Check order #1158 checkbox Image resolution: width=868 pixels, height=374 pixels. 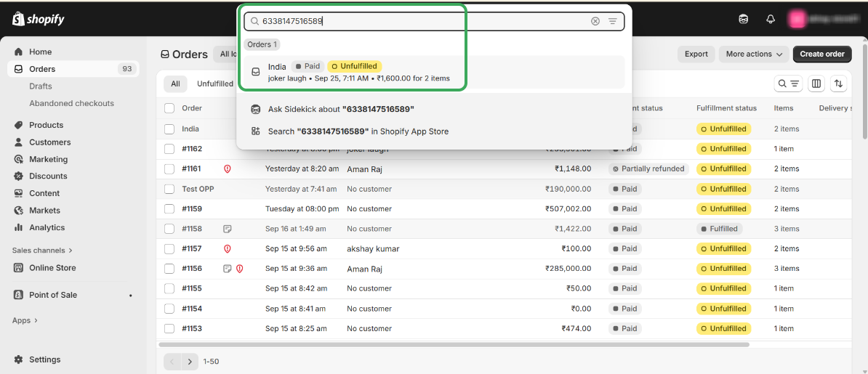(169, 229)
